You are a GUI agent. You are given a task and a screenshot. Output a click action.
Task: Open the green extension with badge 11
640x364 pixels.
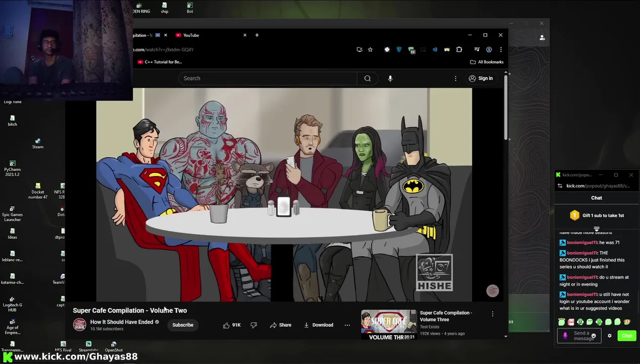pyautogui.click(x=411, y=50)
